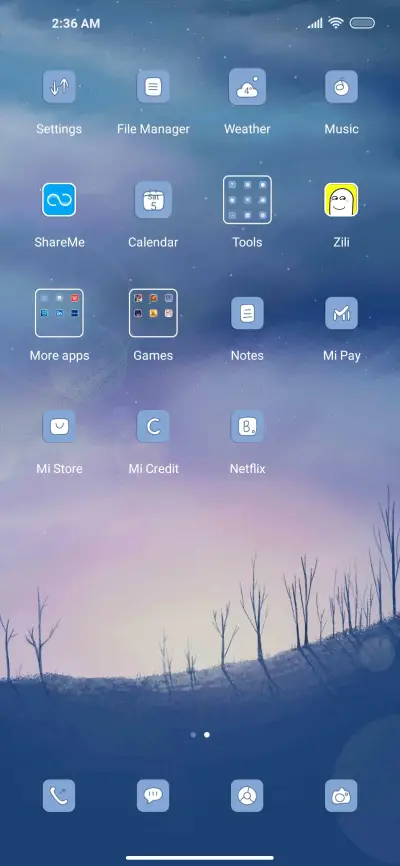Launch the File Manager app
Image resolution: width=400 pixels, height=866 pixels.
[x=153, y=87]
